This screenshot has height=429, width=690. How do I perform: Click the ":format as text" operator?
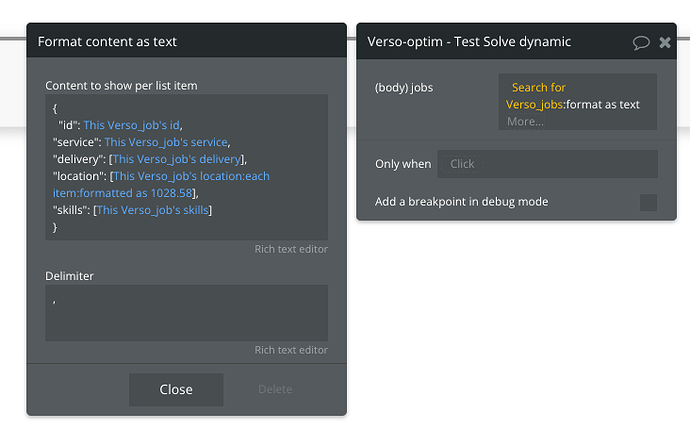[602, 104]
